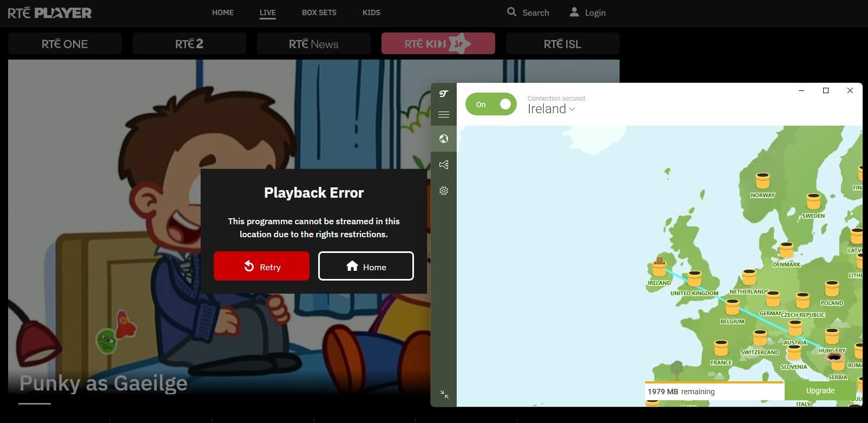Select the Sweden tunnel on the map
Viewport: 868px width, 423px height.
[813, 201]
